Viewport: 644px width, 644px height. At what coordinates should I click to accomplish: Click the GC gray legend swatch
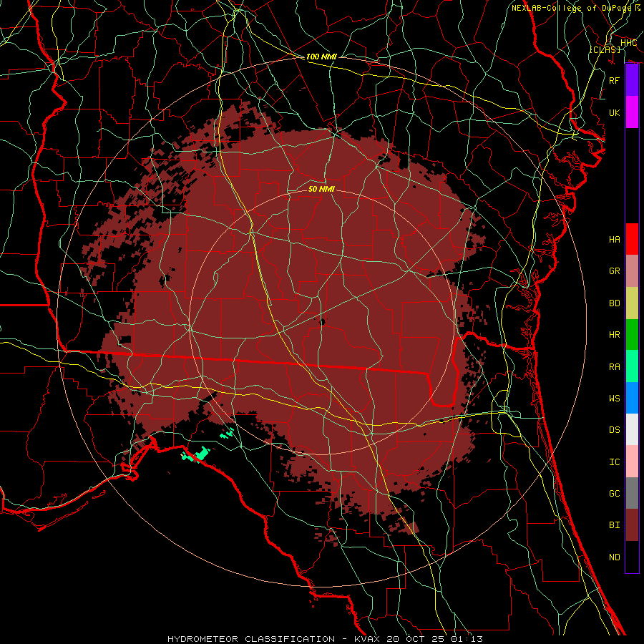(632, 493)
